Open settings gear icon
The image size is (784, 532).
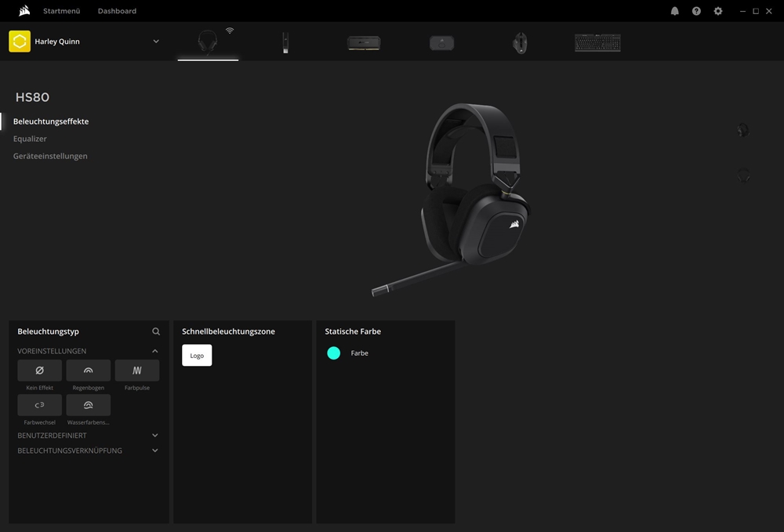point(718,11)
